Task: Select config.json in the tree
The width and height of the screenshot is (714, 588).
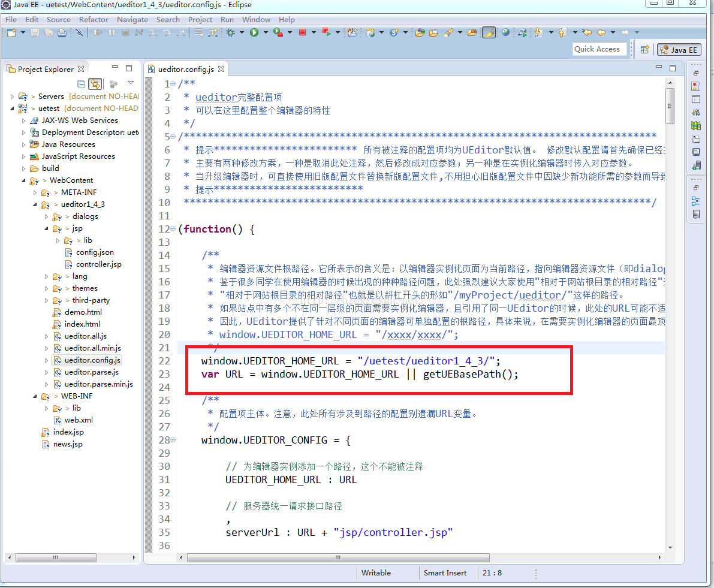Action: pos(89,252)
